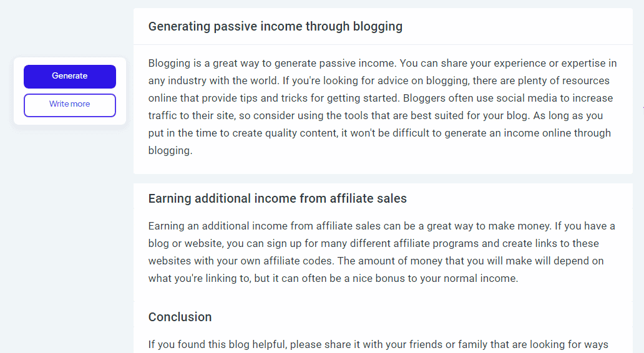Image resolution: width=644 pixels, height=353 pixels.
Task: Click the white card panel containing the Generate button
Action: click(70, 91)
